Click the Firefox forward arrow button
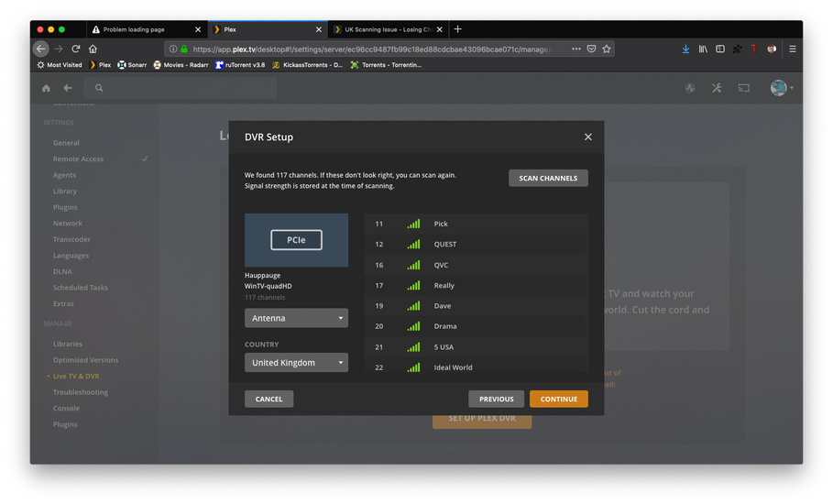Screen dimensions: 833x504 tap(59, 49)
